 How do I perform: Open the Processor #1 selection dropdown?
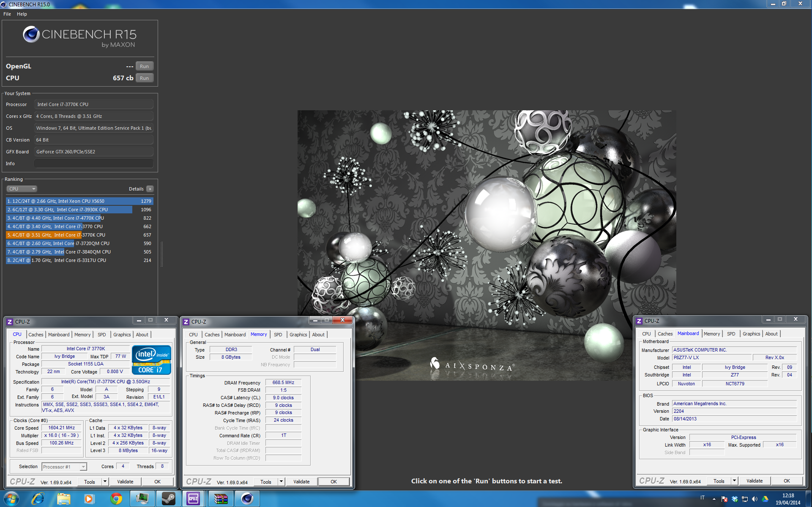pos(64,467)
